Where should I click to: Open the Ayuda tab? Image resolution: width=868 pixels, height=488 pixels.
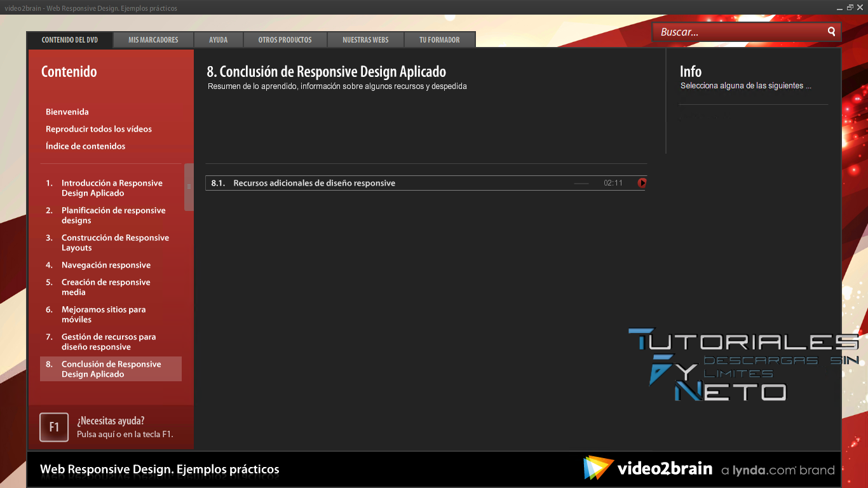(219, 39)
